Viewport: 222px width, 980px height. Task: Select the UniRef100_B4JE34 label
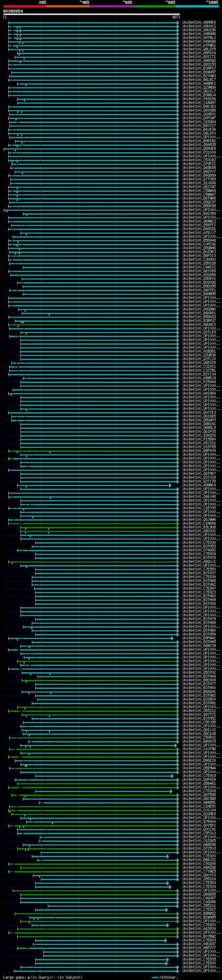point(199,129)
